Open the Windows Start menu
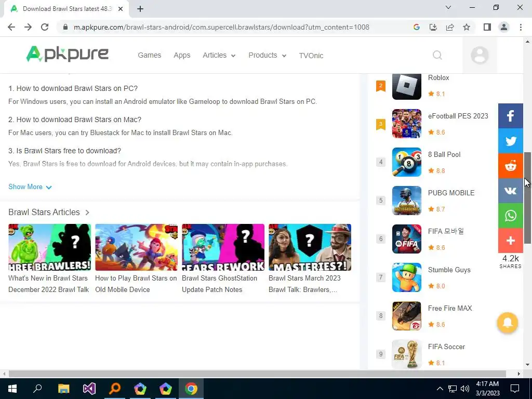 click(12, 389)
